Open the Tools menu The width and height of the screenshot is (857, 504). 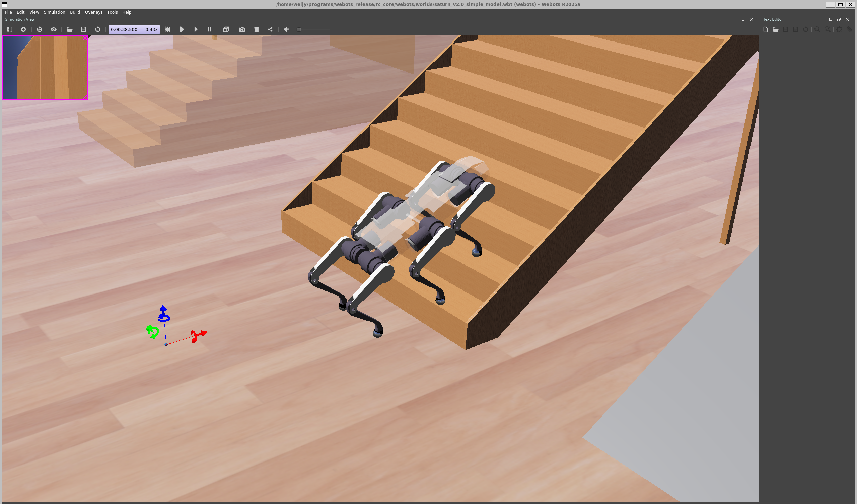112,12
